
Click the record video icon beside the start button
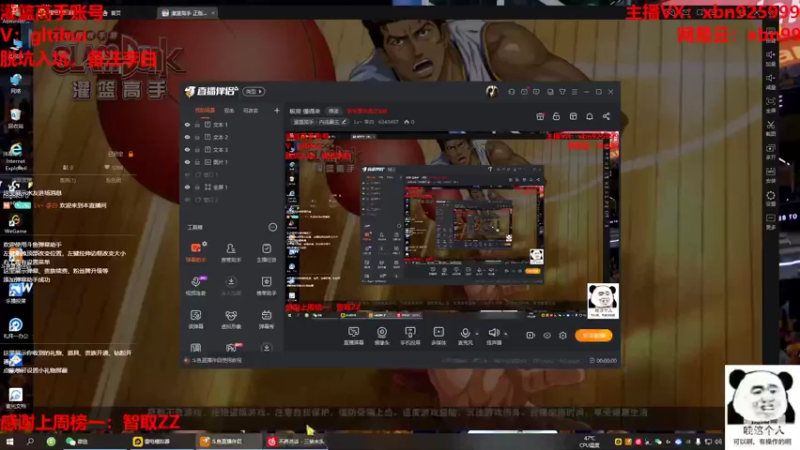click(x=531, y=335)
